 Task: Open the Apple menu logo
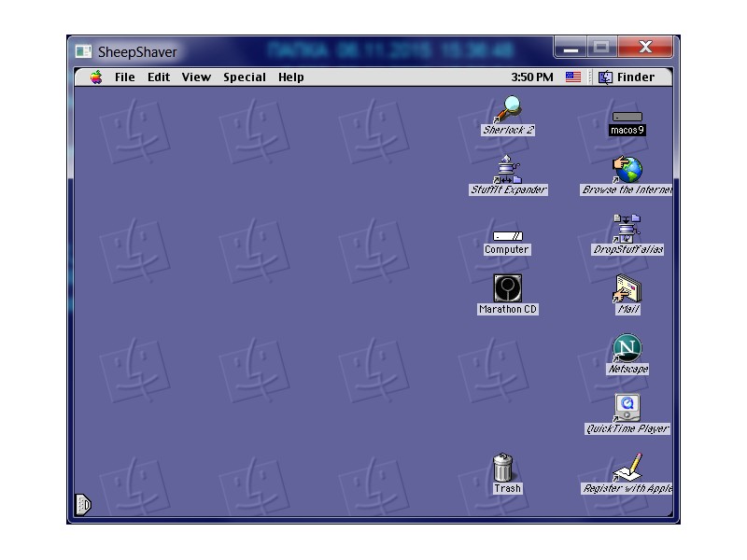tap(96, 77)
